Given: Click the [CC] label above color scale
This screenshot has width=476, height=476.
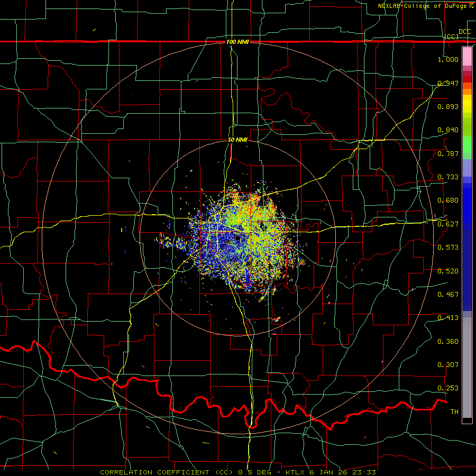Looking at the screenshot, I should [451, 36].
